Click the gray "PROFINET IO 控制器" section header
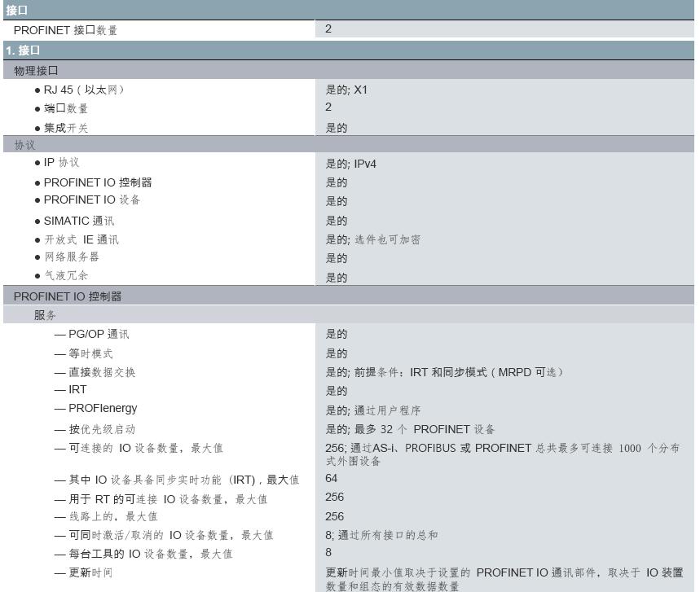The height and width of the screenshot is (592, 700). tap(349, 296)
